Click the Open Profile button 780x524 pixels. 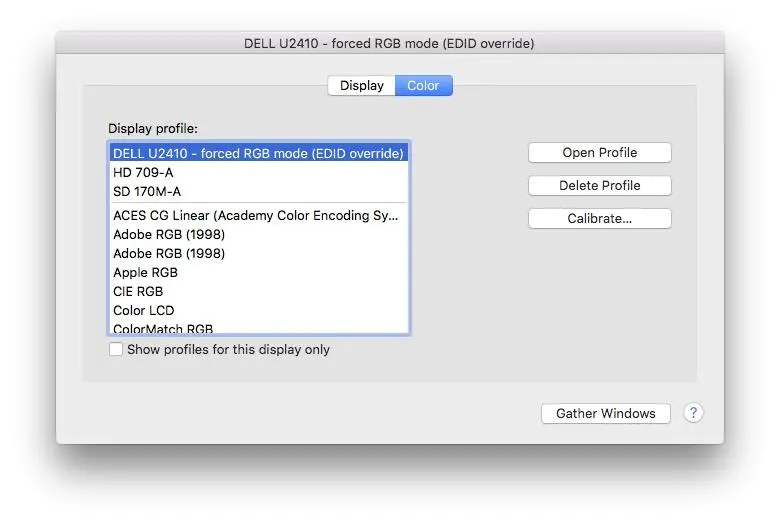click(599, 153)
